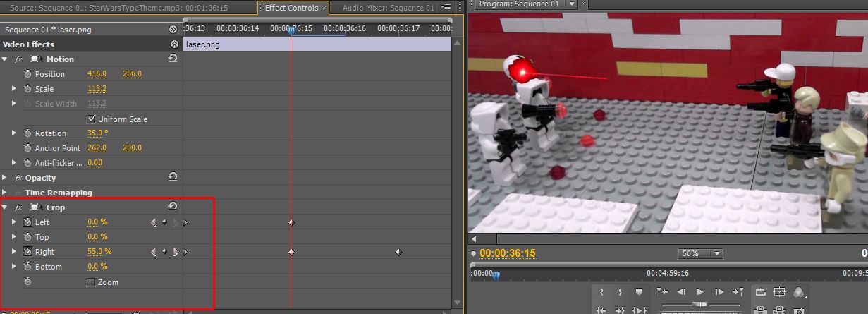Click the shuttle slider under play button
This screenshot has height=314, width=868.
(700, 305)
